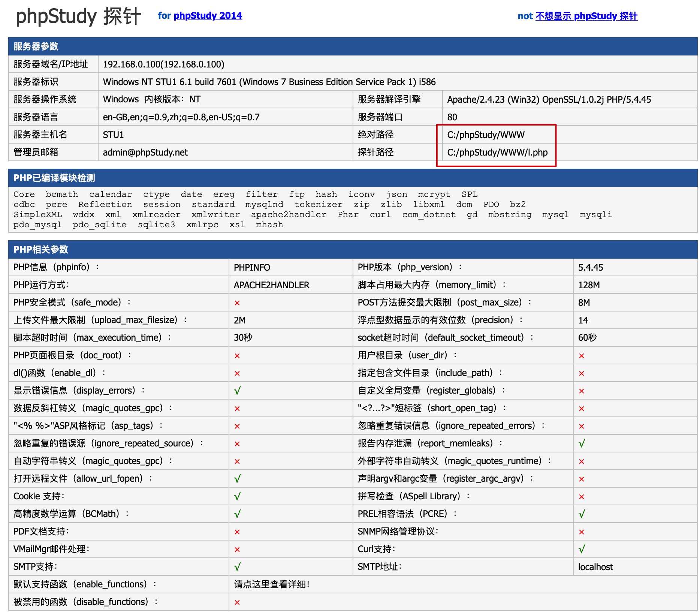Viewport: 700px width, 614px height.
Task: Click the precision value 14
Action: (x=583, y=320)
